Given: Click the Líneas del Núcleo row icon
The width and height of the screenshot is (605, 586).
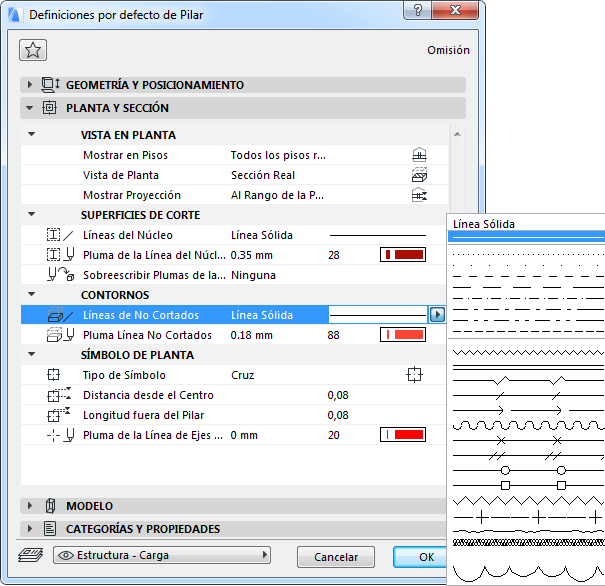Looking at the screenshot, I should [60, 235].
